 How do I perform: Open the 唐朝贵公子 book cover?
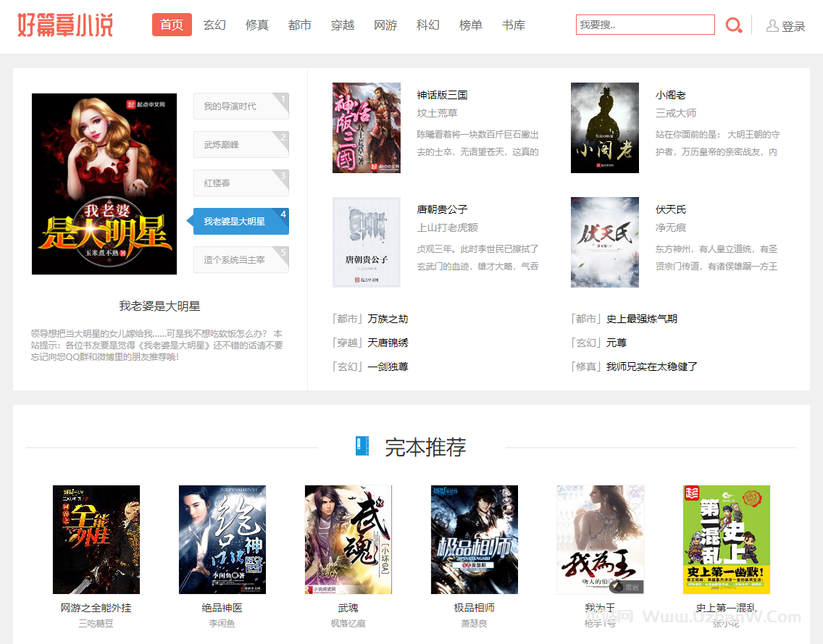point(367,242)
